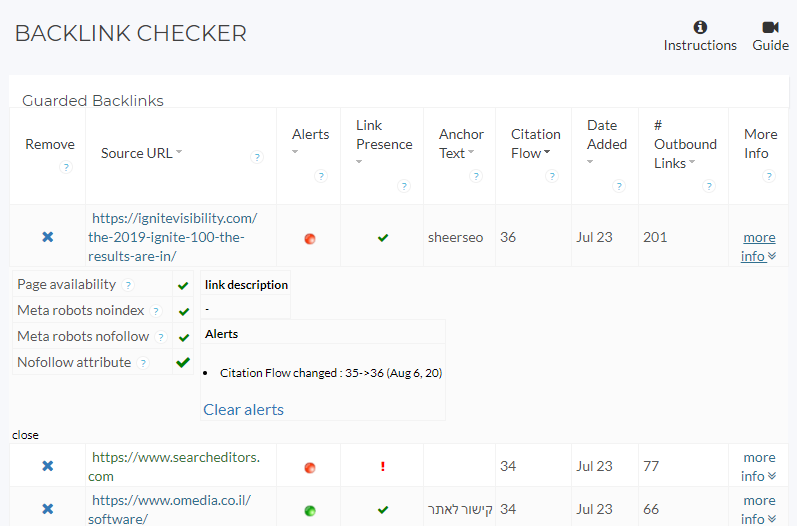The height and width of the screenshot is (526, 797).
Task: Open help tooltip for More Info column
Action: click(x=769, y=176)
